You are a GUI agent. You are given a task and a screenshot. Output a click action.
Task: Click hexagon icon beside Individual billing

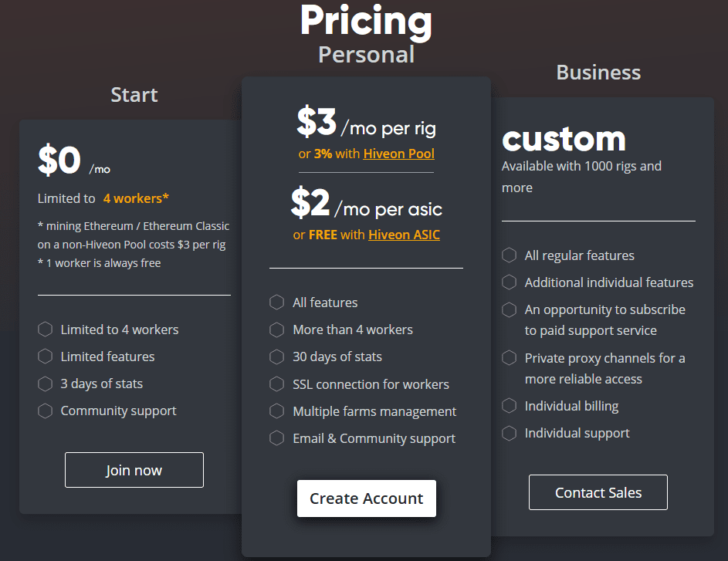(509, 405)
